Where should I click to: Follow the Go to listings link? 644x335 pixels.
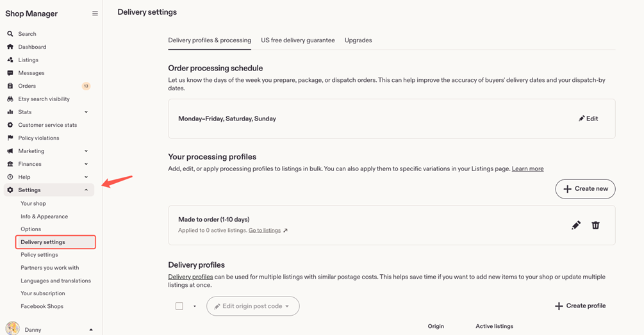[x=265, y=231]
